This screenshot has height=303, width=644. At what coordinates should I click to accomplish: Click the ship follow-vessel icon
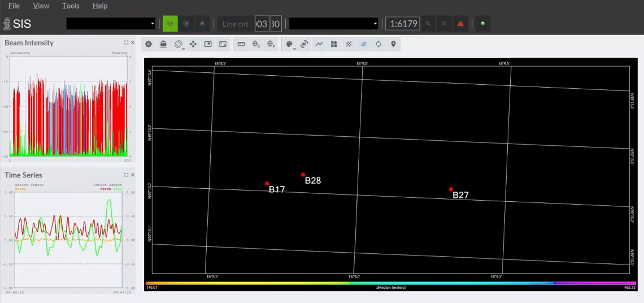pyautogui.click(x=163, y=44)
